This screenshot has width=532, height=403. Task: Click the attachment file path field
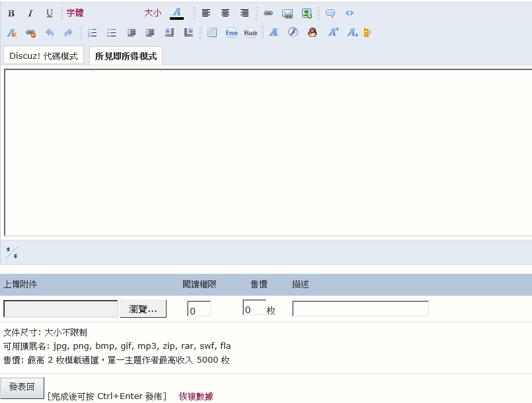61,309
